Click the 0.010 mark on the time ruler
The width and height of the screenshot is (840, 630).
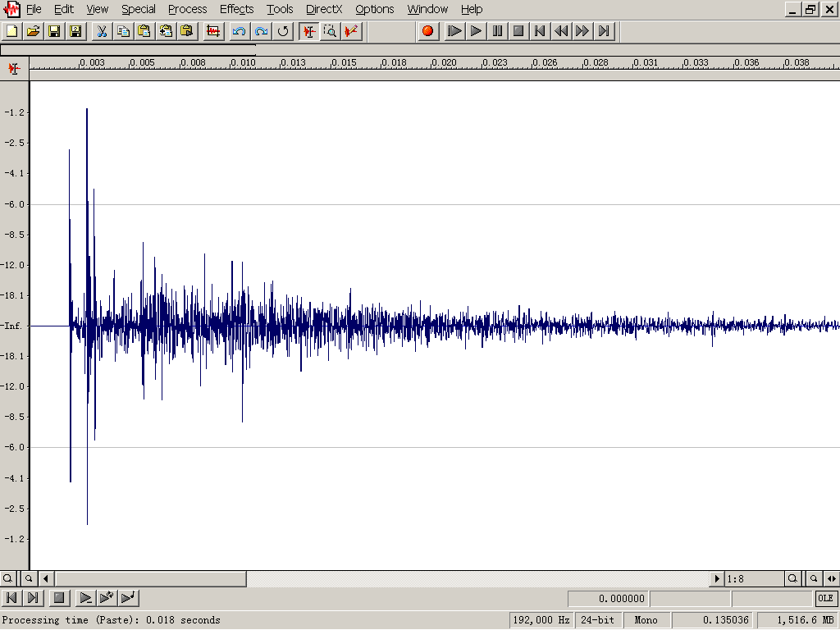[243, 62]
